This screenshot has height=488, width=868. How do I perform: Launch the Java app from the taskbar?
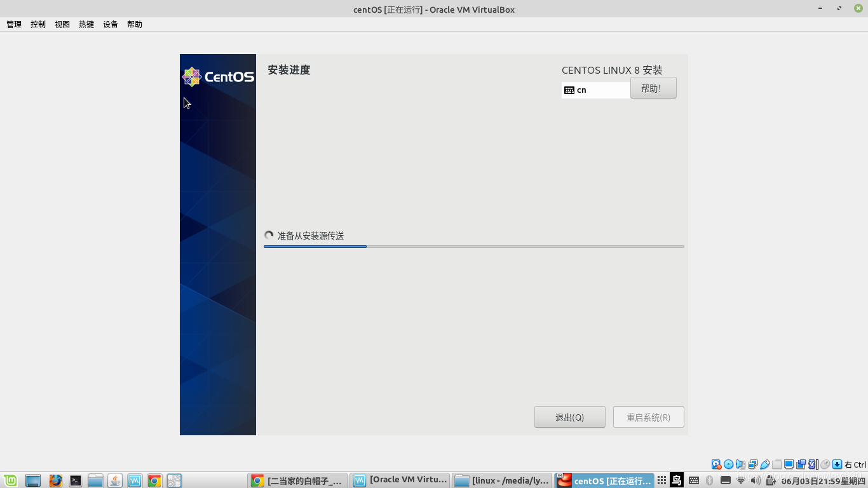point(115,481)
